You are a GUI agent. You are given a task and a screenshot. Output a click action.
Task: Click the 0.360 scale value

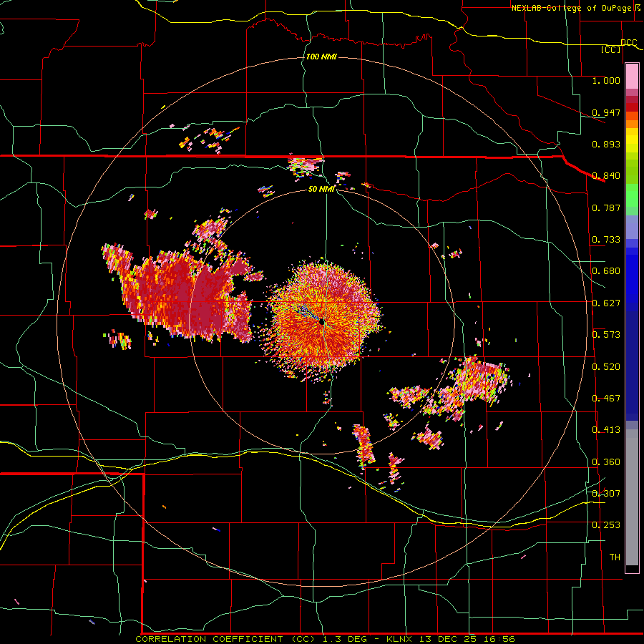(606, 462)
